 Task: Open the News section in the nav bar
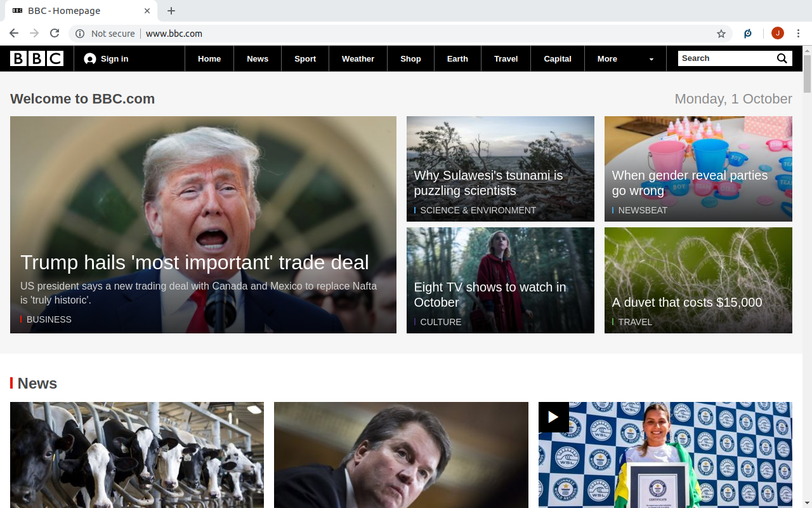tap(258, 58)
